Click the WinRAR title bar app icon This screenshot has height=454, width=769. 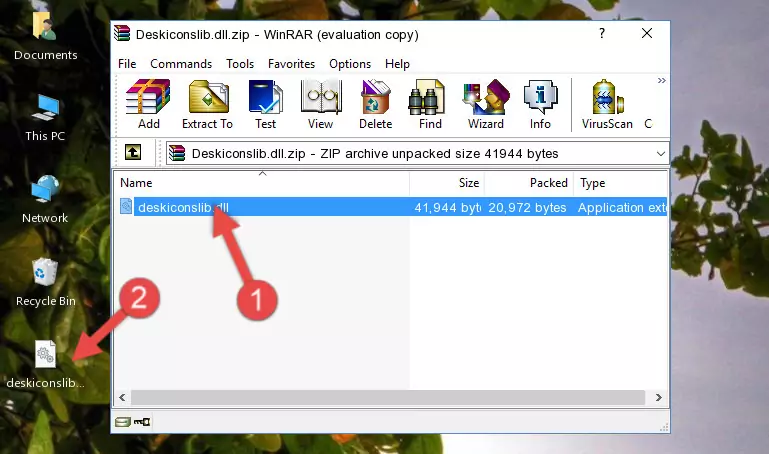coord(123,33)
